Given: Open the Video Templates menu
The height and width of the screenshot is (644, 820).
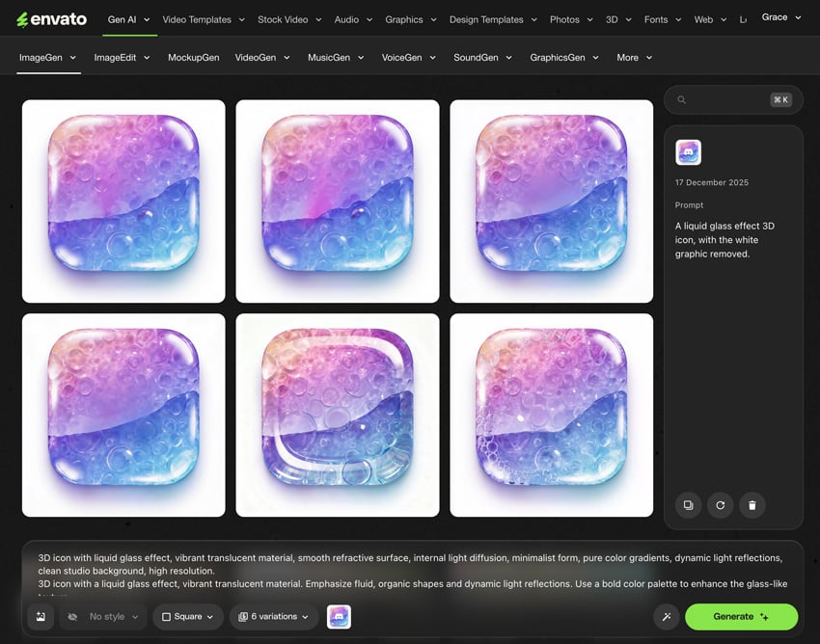Looking at the screenshot, I should click(x=197, y=18).
